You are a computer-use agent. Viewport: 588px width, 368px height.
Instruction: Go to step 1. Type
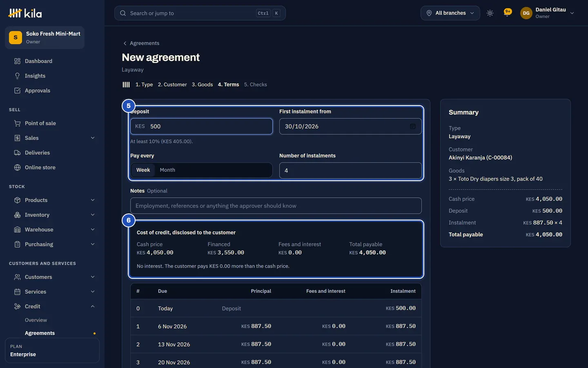click(x=144, y=85)
